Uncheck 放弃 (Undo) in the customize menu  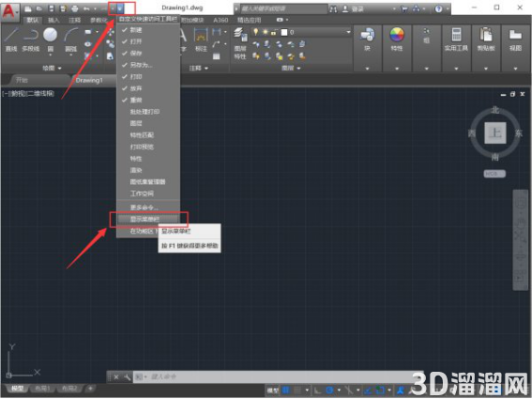148,88
